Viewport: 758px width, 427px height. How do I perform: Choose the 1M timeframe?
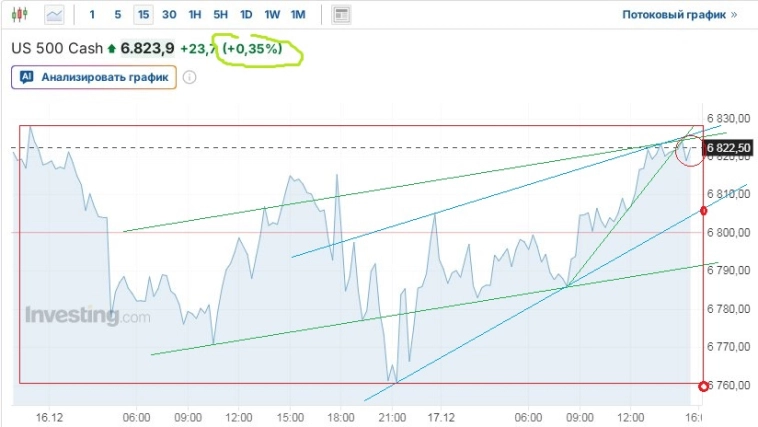298,15
